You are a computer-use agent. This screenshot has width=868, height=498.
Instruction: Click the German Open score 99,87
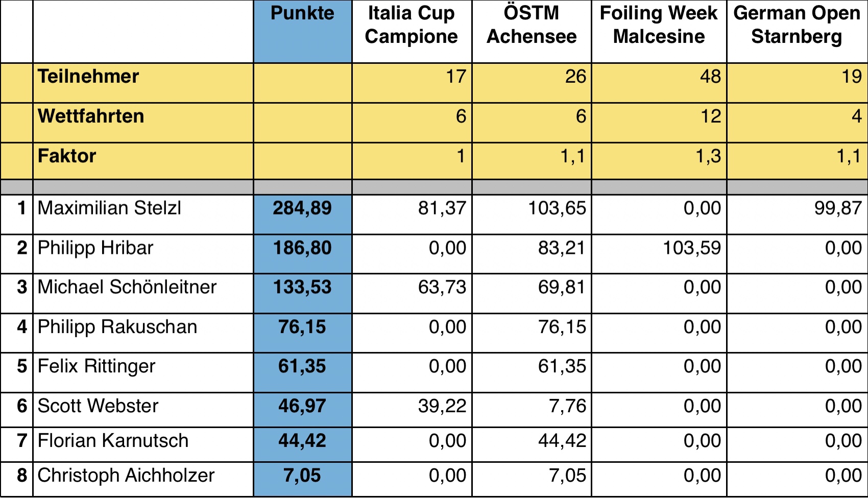tap(797, 215)
